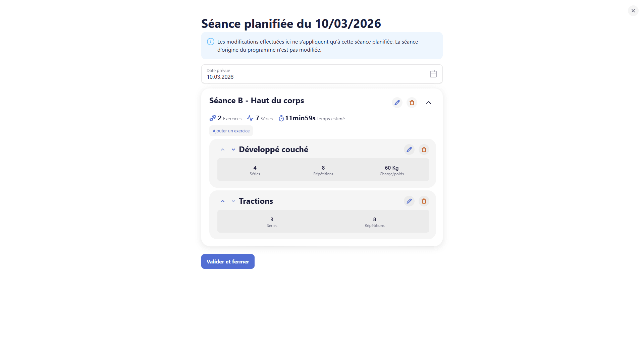Select the 60 Kg charge value
Image resolution: width=644 pixels, height=362 pixels.
[x=391, y=168]
